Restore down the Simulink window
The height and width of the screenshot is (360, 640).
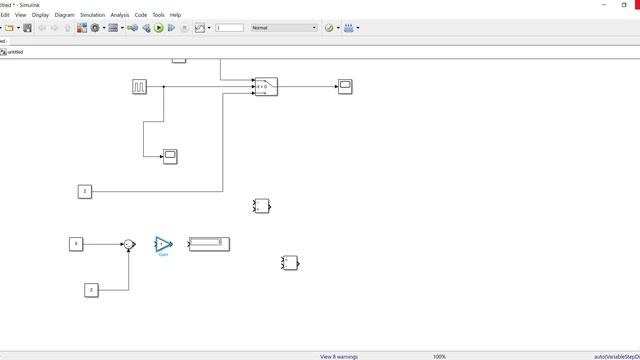(x=624, y=5)
